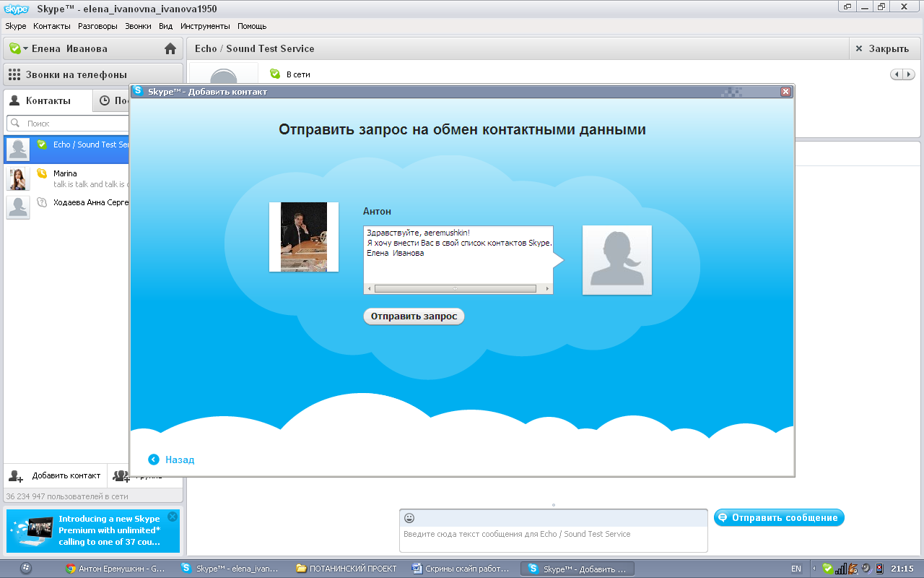Click inside the contact request message box

[458, 254]
